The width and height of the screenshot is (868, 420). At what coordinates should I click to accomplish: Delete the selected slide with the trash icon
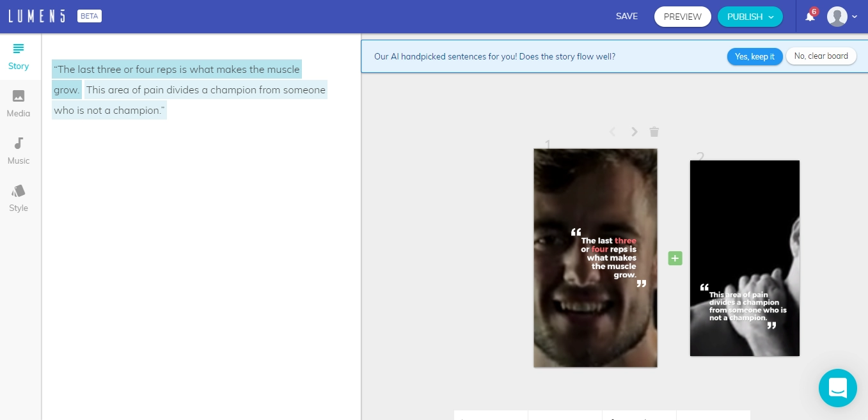[x=654, y=132]
